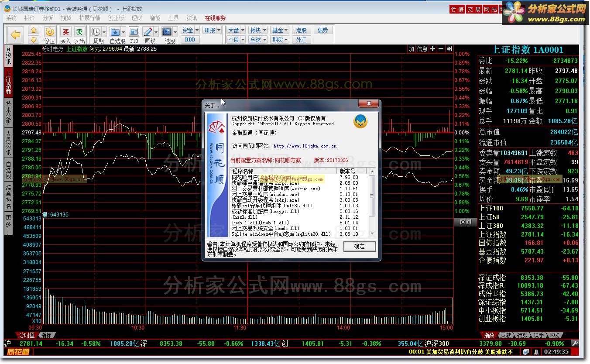The height and width of the screenshot is (364, 590).
Task: Click the 信息 button above chart
Action: (x=422, y=49)
